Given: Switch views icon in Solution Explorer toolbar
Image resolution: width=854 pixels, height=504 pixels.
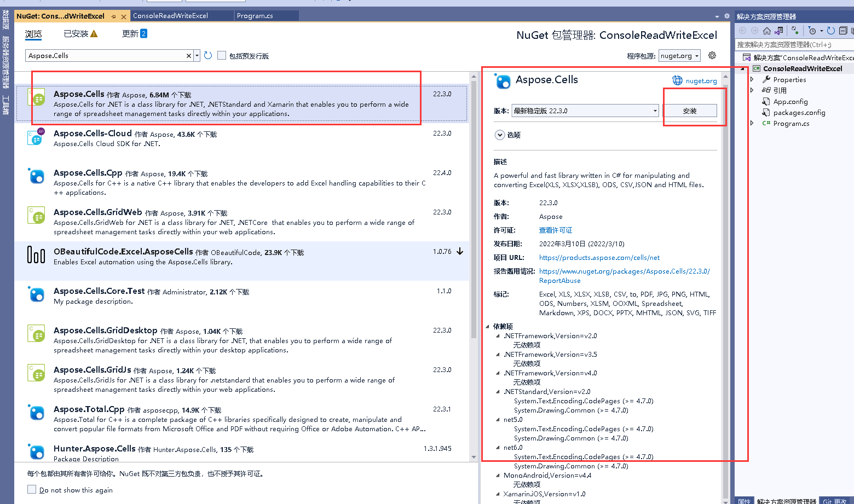Looking at the screenshot, I should point(779,31).
